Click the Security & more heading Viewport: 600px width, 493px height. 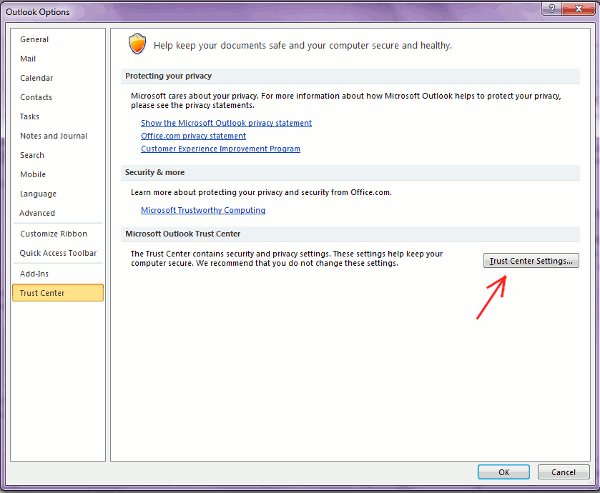pos(155,172)
